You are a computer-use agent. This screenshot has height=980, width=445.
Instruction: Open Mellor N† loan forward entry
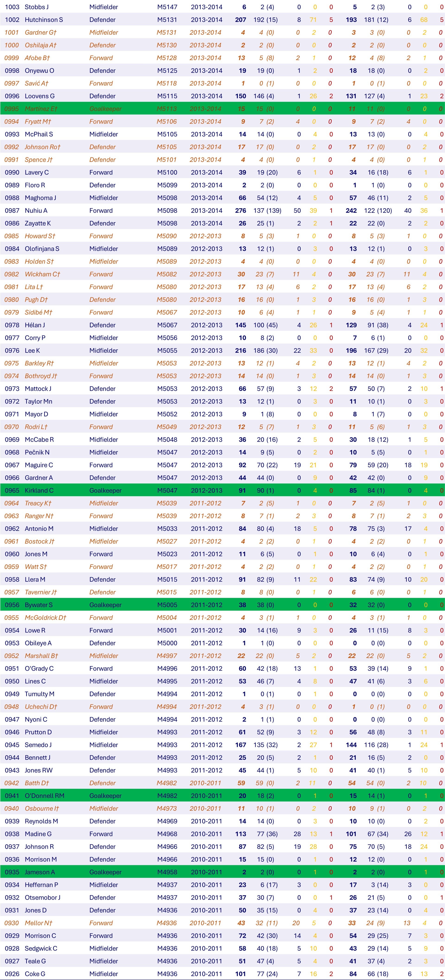(x=38, y=923)
